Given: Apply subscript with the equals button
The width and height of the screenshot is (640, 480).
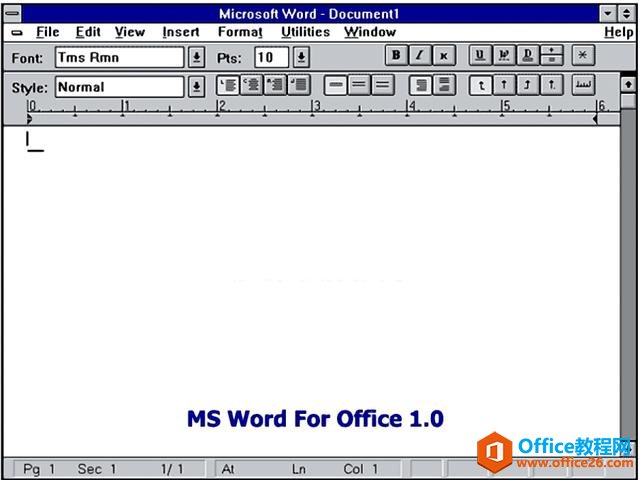Looking at the screenshot, I should (x=551, y=60).
